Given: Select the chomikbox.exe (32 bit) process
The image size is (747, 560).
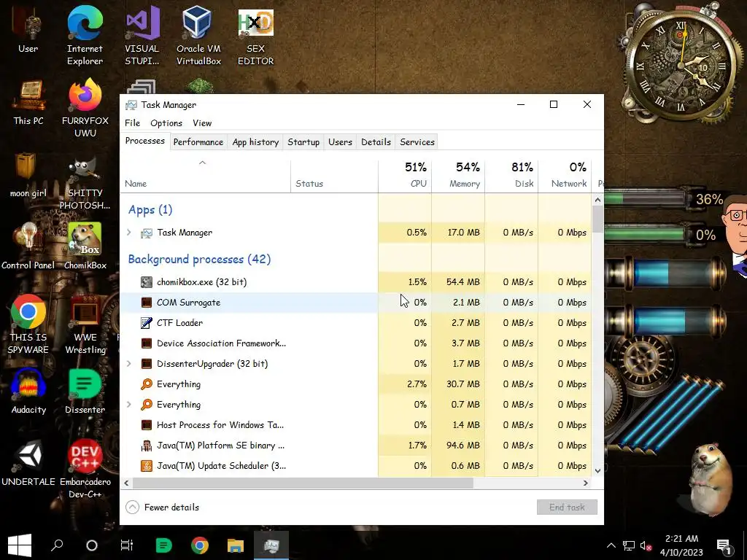Looking at the screenshot, I should tap(355, 282).
